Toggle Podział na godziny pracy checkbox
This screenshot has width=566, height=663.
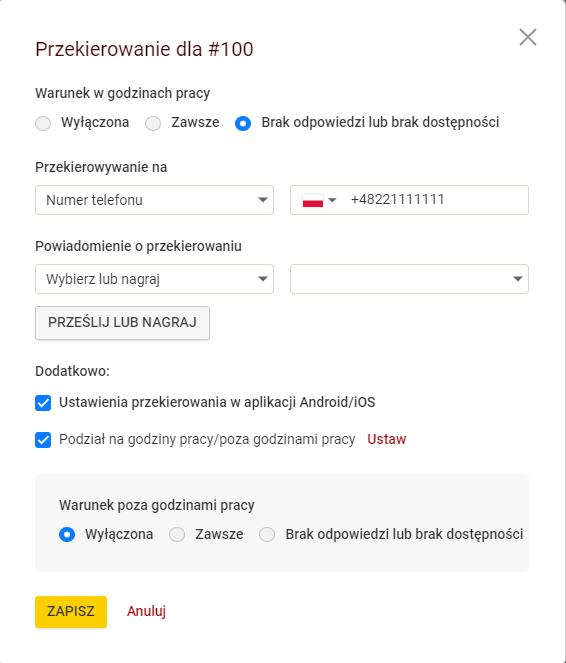(43, 440)
